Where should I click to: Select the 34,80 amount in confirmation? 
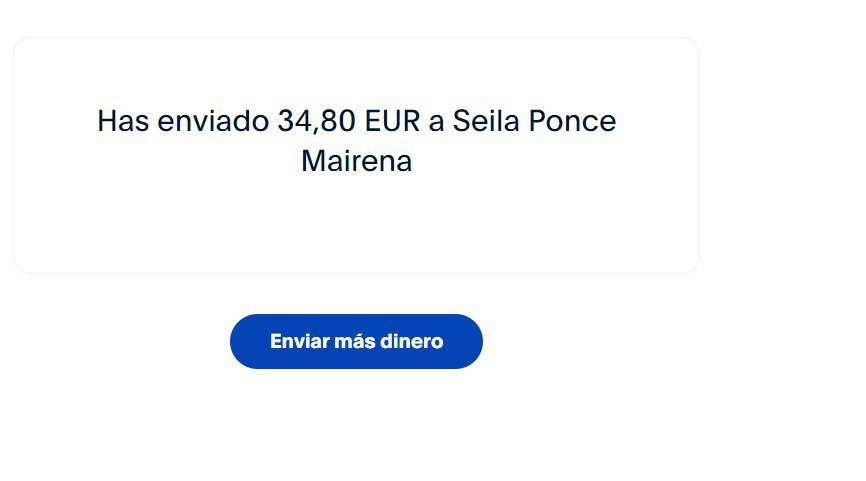tap(316, 121)
